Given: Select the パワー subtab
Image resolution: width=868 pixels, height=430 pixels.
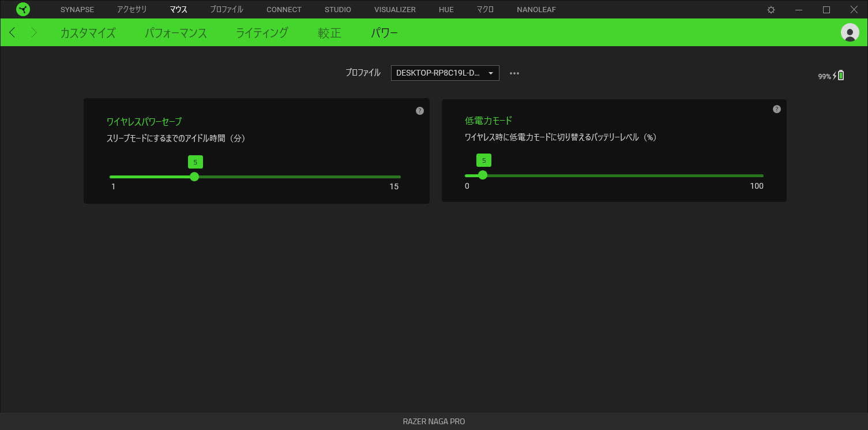Looking at the screenshot, I should (x=384, y=33).
